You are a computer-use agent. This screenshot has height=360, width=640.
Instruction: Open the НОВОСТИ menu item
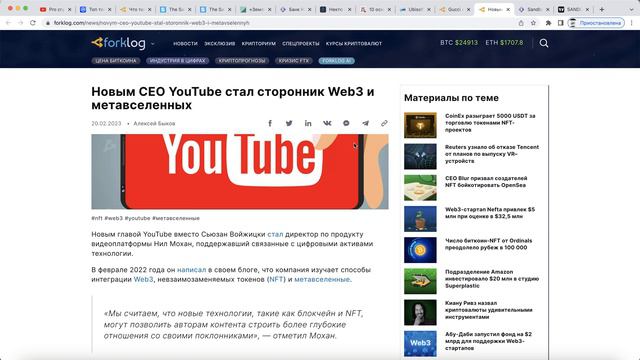coord(185,43)
